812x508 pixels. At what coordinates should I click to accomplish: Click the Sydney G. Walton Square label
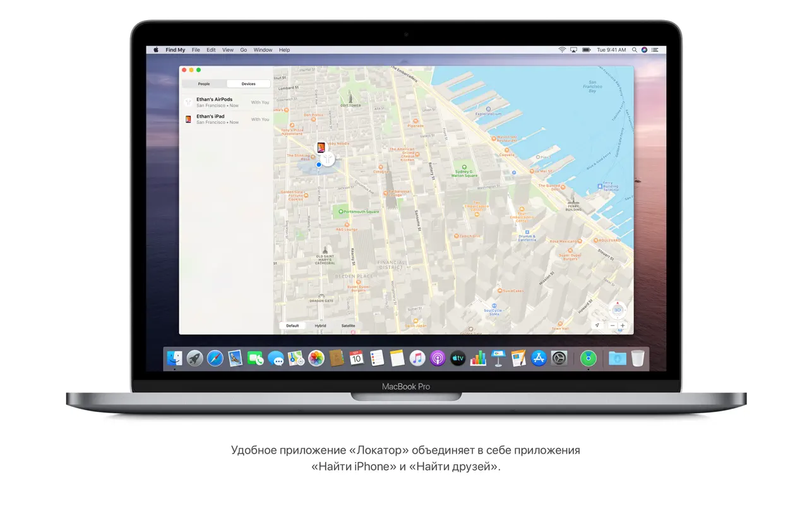pyautogui.click(x=464, y=171)
